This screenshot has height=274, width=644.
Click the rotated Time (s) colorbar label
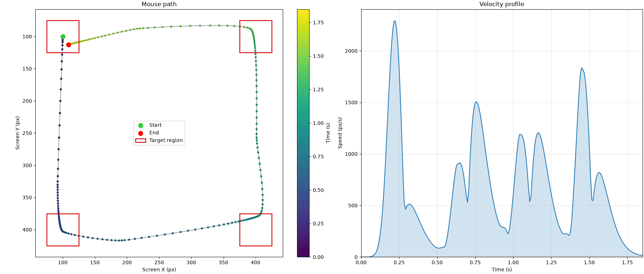tap(328, 133)
